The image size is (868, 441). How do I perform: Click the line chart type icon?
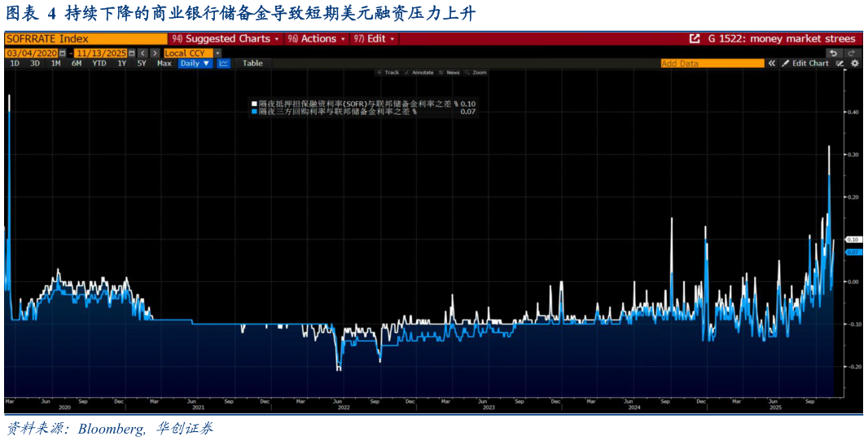point(224,64)
